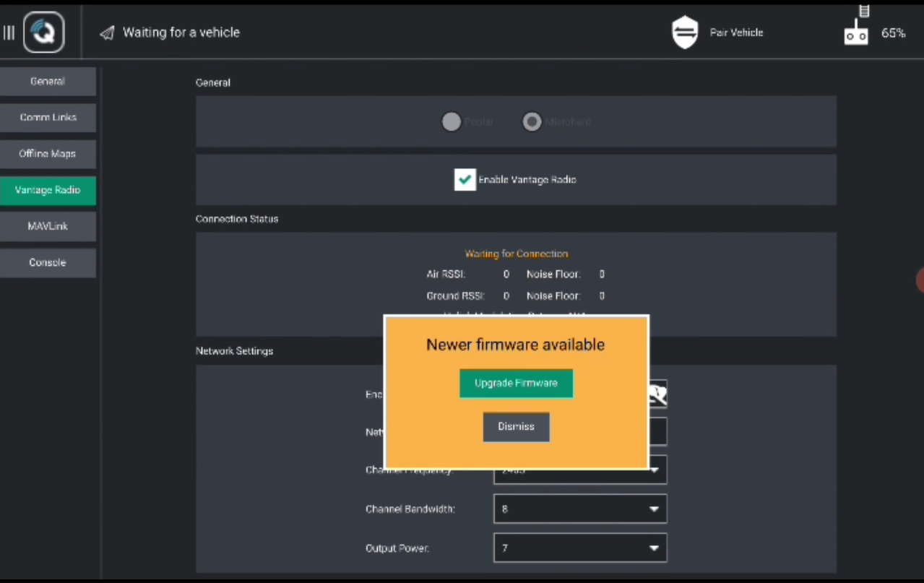Open the Console settings tab

48,263
